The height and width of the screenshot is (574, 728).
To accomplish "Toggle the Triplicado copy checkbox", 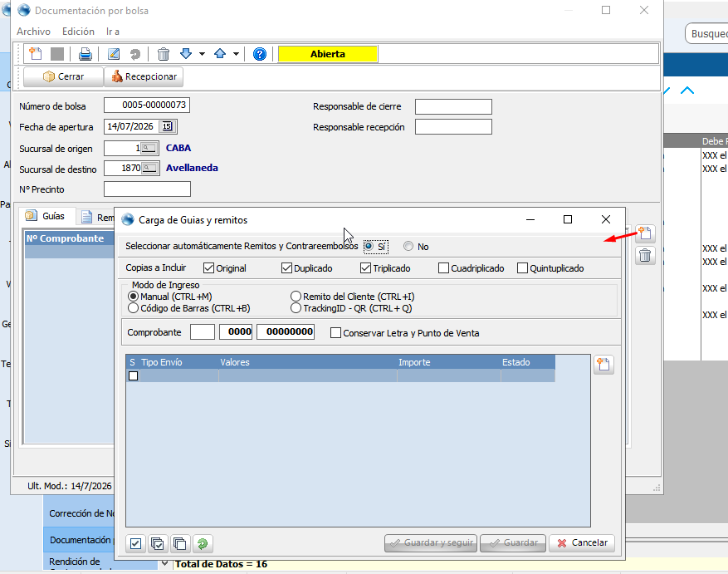I will [x=365, y=268].
